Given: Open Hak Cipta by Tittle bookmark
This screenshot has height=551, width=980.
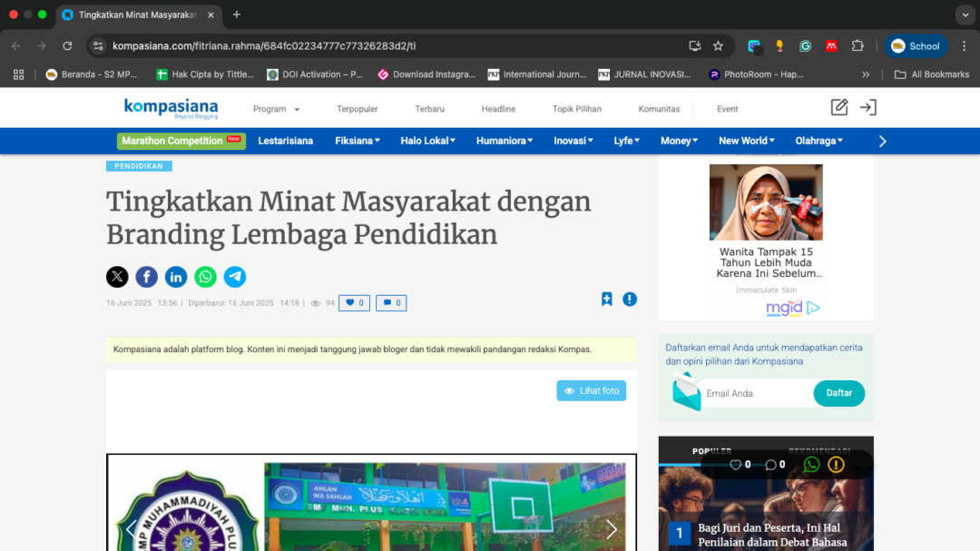Looking at the screenshot, I should 205,74.
